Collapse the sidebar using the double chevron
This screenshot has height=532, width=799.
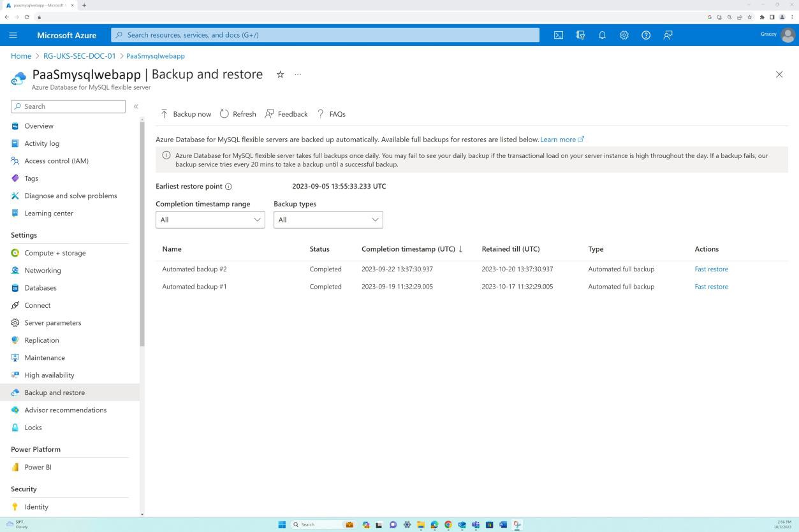(136, 106)
